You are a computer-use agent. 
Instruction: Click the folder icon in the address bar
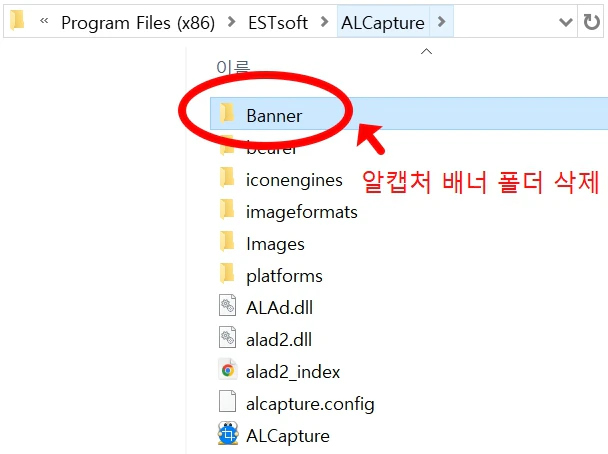point(17,21)
